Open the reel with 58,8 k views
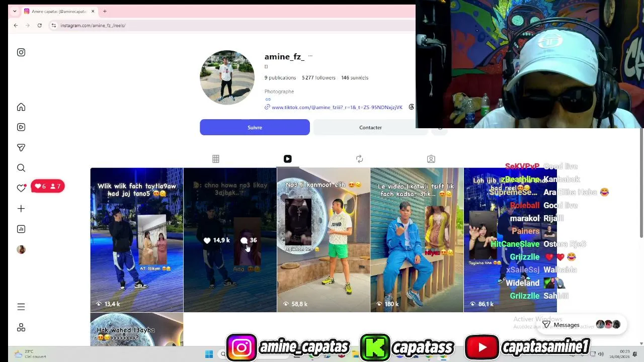This screenshot has height=362, width=644. coord(324,240)
